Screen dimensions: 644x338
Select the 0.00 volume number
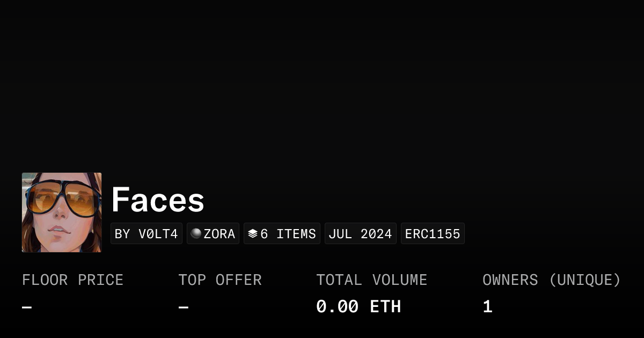337,307
